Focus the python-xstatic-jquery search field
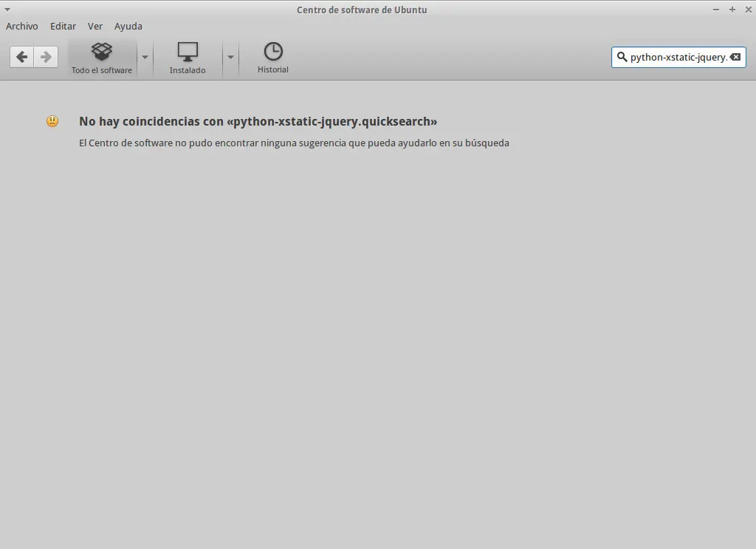This screenshot has height=549, width=756. (678, 58)
